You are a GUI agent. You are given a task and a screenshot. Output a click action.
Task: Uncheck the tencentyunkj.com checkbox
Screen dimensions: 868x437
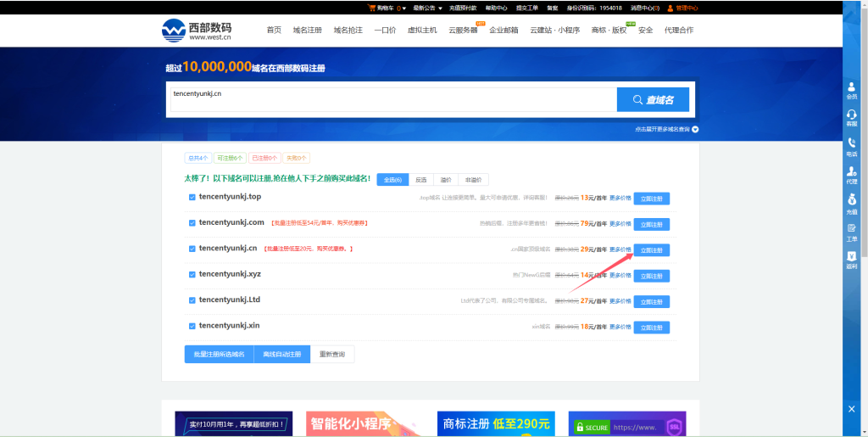(x=192, y=223)
